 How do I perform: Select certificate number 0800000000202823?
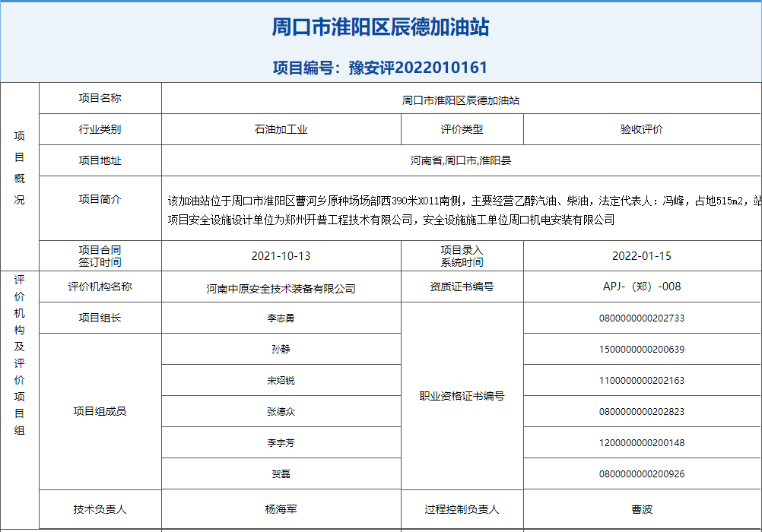pyautogui.click(x=642, y=411)
